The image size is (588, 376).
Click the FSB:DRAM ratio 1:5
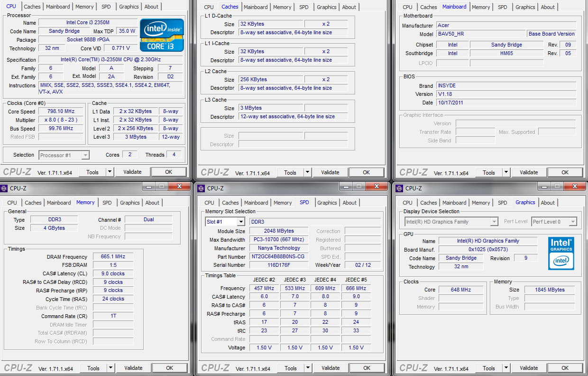[113, 265]
